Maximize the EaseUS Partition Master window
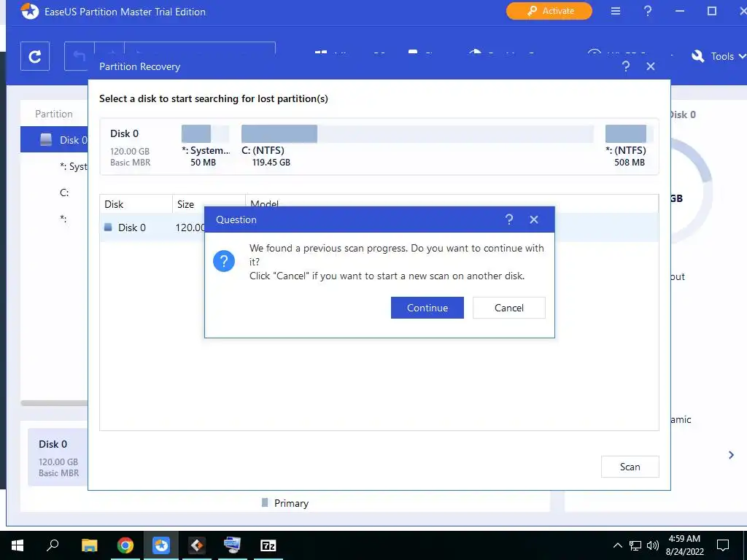The height and width of the screenshot is (560, 747). pos(712,11)
